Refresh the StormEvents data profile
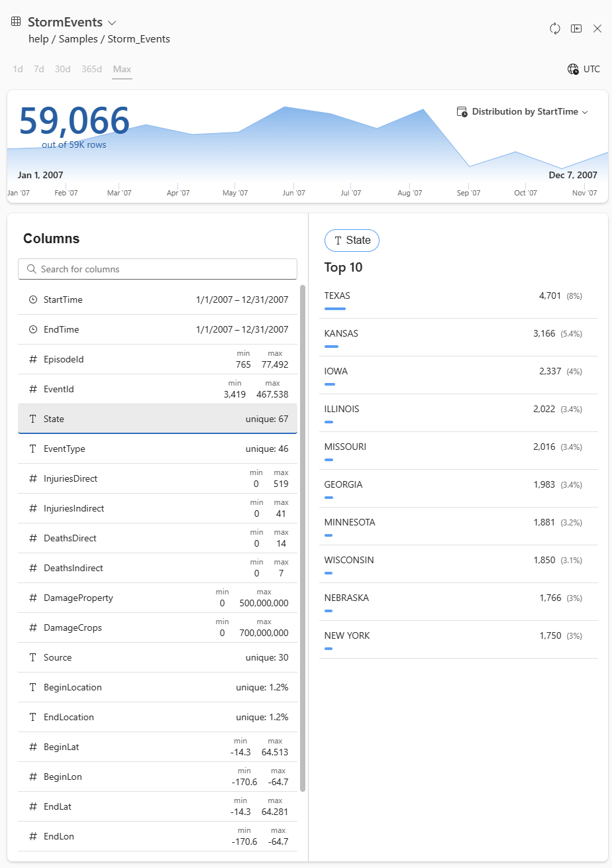The image size is (612, 868). tap(555, 28)
